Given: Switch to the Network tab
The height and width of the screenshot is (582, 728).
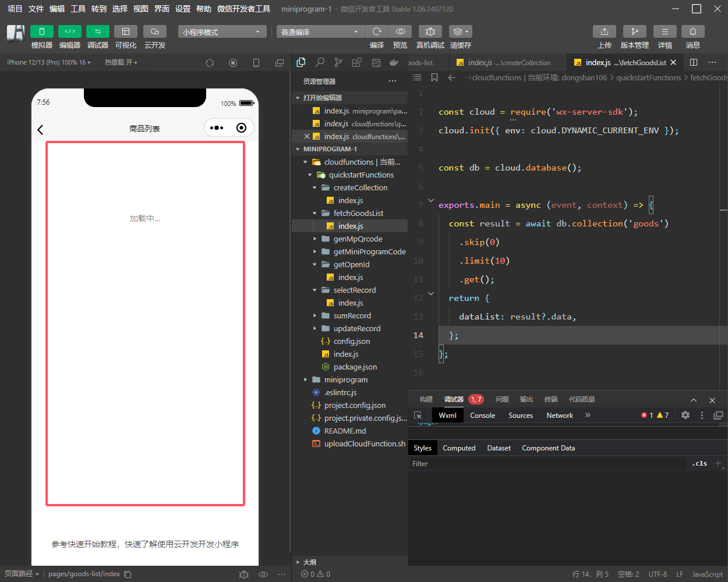Looking at the screenshot, I should coord(560,415).
